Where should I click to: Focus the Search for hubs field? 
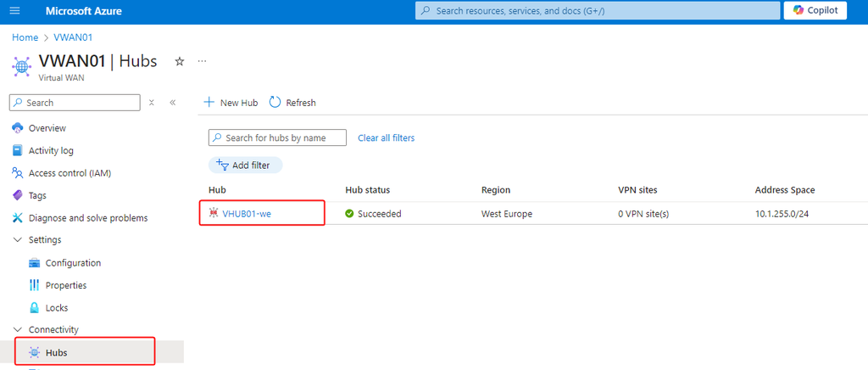(277, 138)
